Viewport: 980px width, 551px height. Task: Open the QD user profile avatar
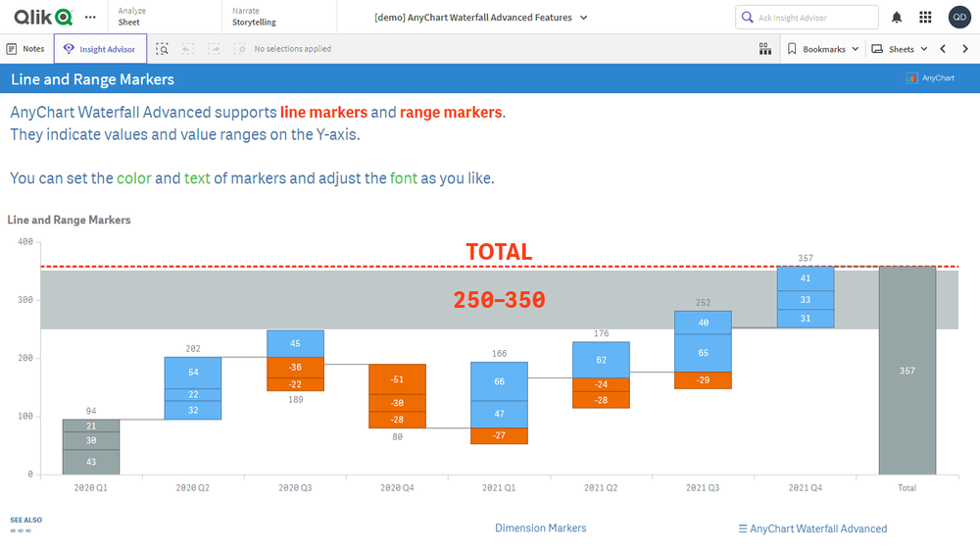point(959,17)
